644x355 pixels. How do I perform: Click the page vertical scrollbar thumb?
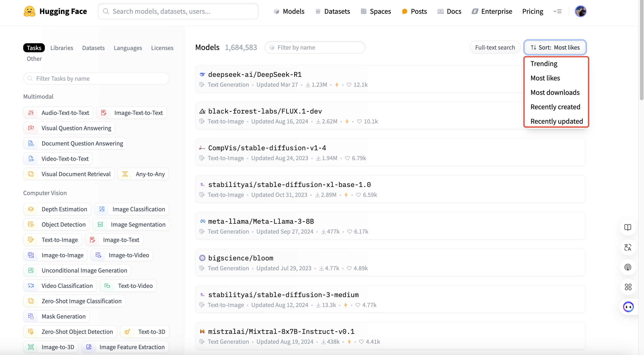[641, 50]
